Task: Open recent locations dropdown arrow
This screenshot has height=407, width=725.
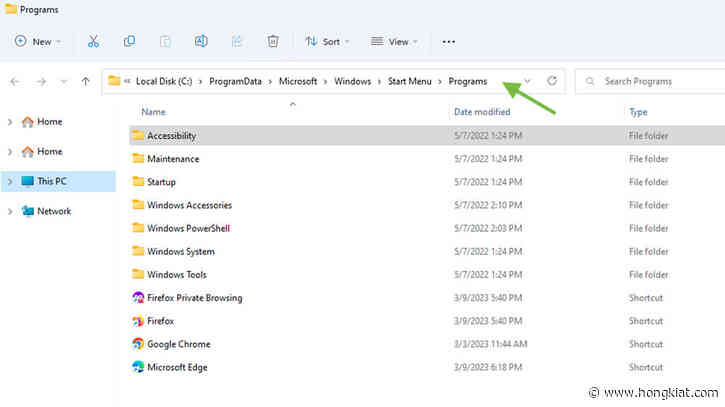Action: [64, 82]
